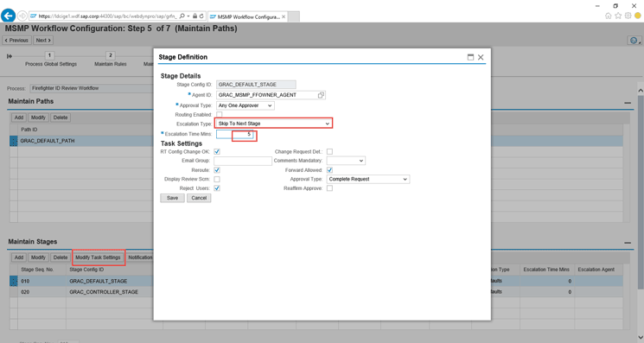Click the Next step button
The height and width of the screenshot is (343, 644).
pos(43,41)
